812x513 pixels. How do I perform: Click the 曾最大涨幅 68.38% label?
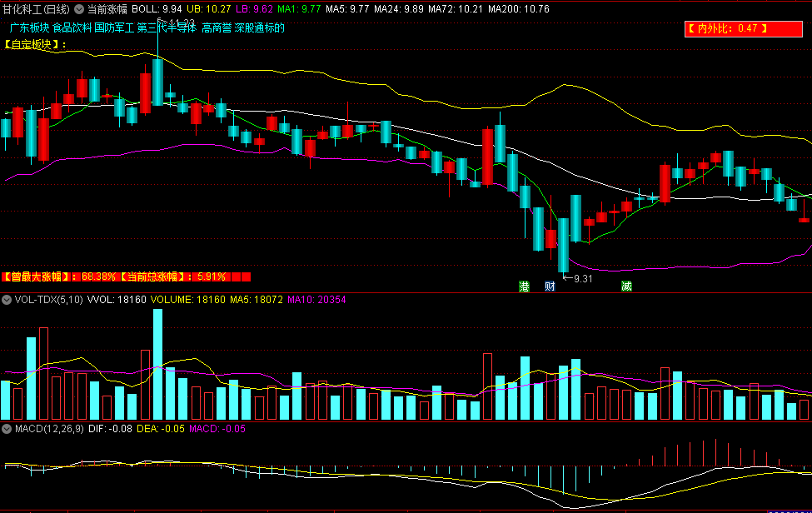60,277
